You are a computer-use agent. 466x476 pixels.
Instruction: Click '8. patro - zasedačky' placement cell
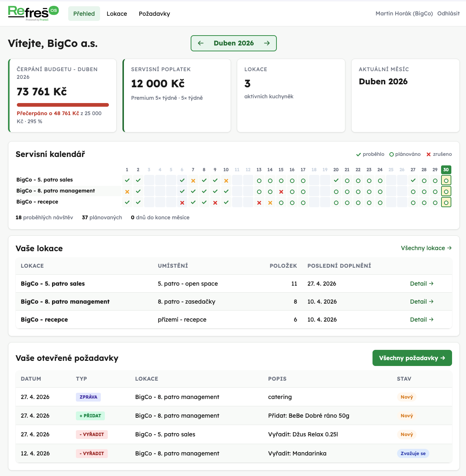187,301
